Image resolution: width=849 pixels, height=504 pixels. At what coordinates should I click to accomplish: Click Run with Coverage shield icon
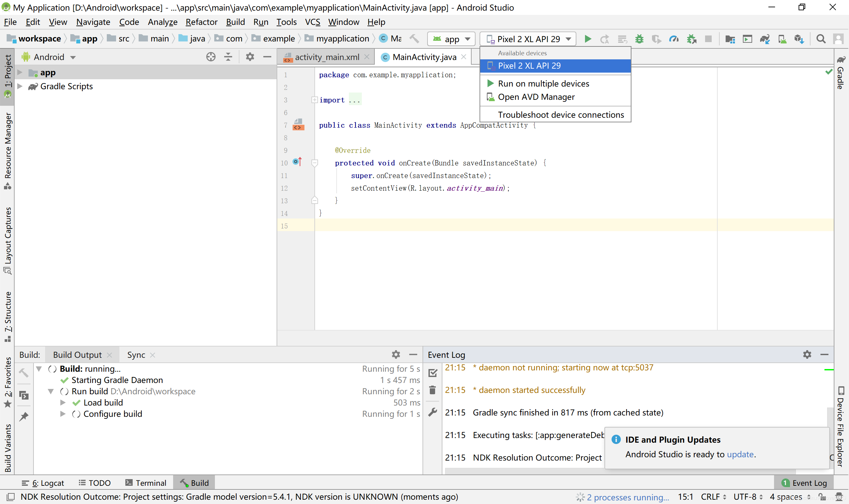(656, 39)
